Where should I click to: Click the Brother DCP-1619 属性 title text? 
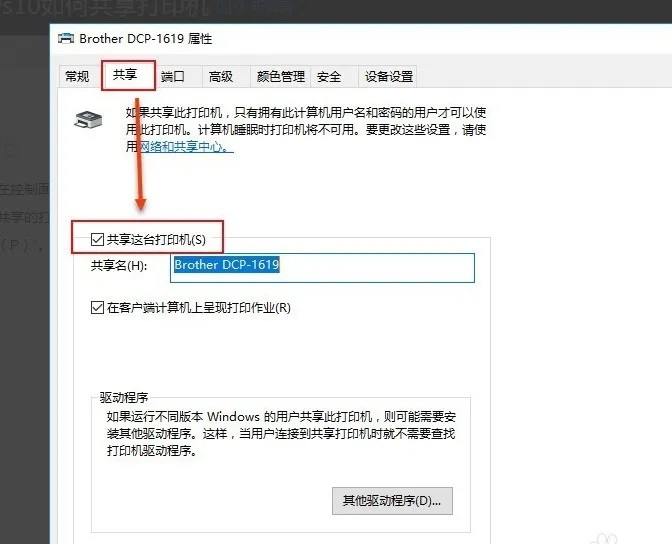pyautogui.click(x=146, y=39)
